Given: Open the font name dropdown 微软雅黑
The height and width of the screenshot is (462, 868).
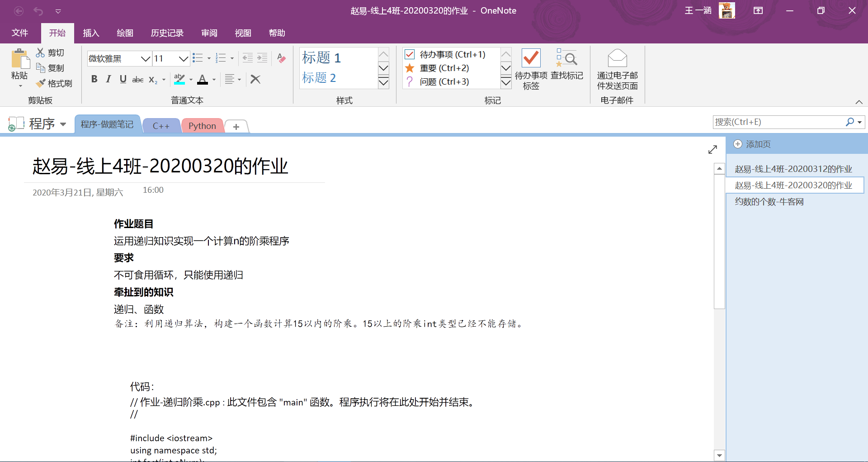Looking at the screenshot, I should tap(145, 59).
